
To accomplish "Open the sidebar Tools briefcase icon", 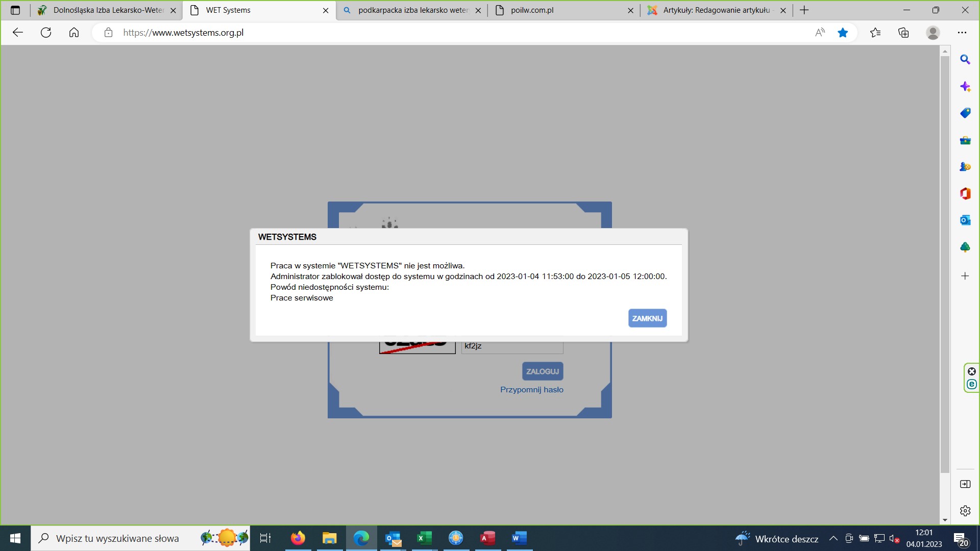I will pyautogui.click(x=965, y=140).
